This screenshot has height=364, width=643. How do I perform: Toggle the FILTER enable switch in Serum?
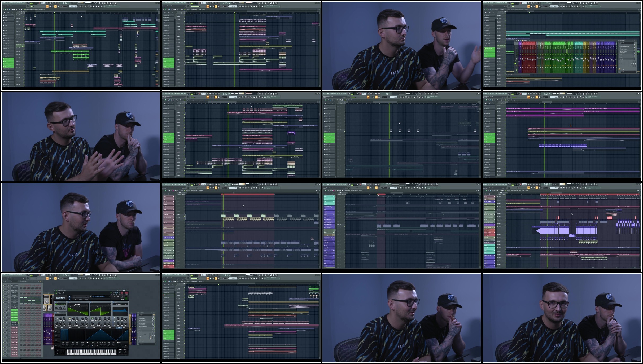113,302
